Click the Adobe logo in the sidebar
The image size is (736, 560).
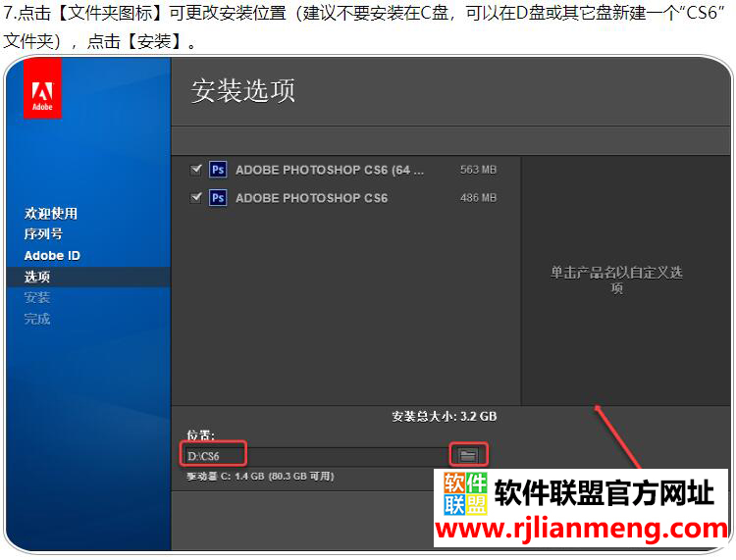click(x=42, y=88)
